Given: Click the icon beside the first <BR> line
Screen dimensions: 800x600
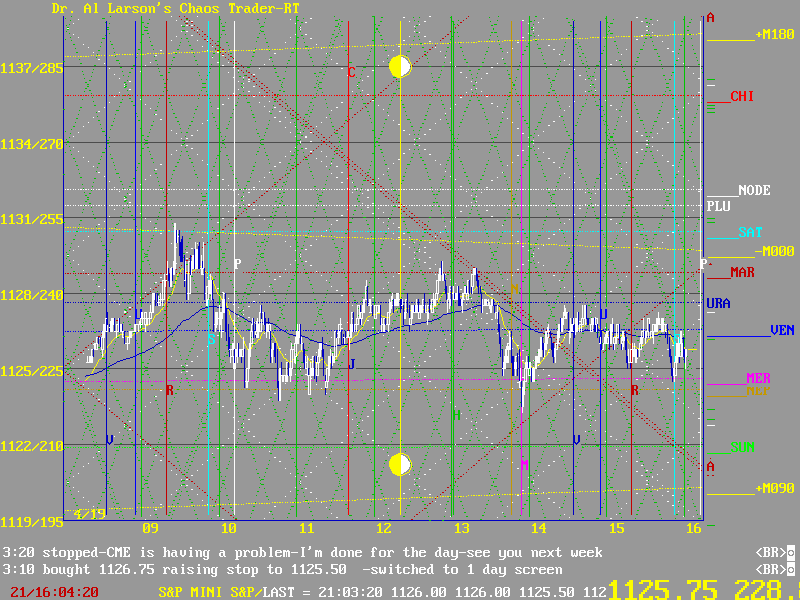Looking at the screenshot, I should (x=790, y=552).
